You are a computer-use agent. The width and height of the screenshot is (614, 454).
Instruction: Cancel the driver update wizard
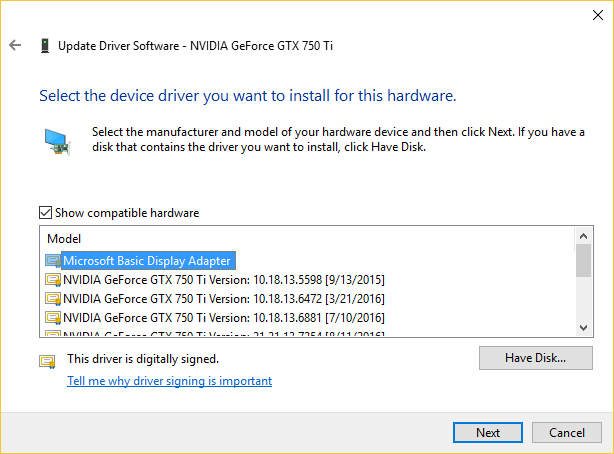coord(567,432)
